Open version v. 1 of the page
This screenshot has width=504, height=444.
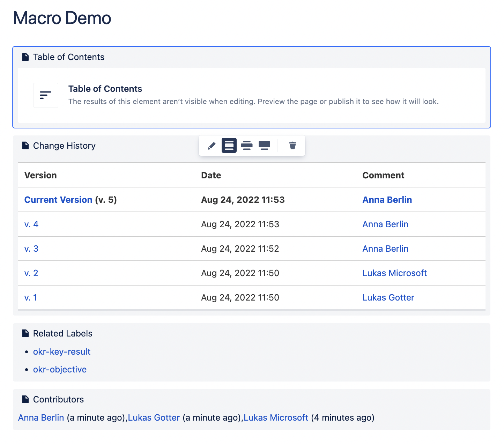31,297
